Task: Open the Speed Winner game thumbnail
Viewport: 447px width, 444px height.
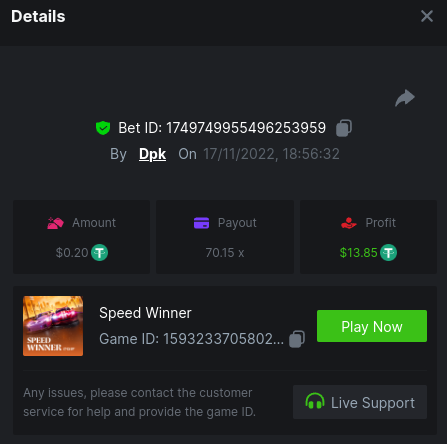Action: pyautogui.click(x=53, y=326)
